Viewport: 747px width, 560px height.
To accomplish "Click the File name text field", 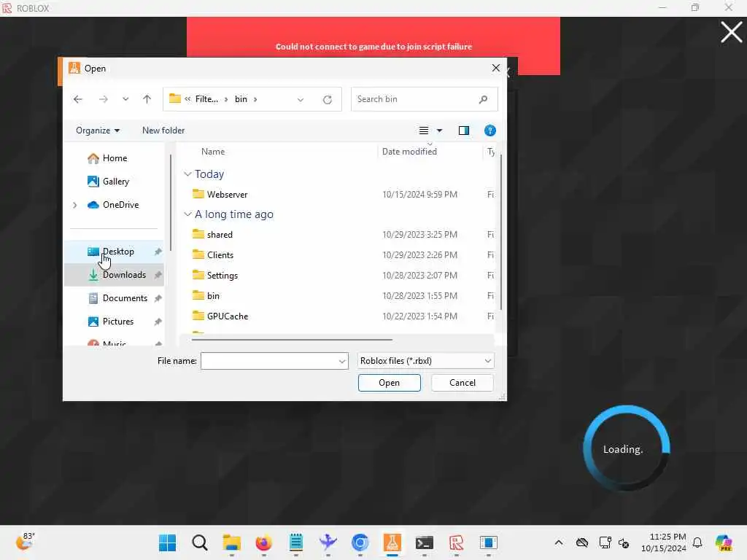I will (269, 361).
